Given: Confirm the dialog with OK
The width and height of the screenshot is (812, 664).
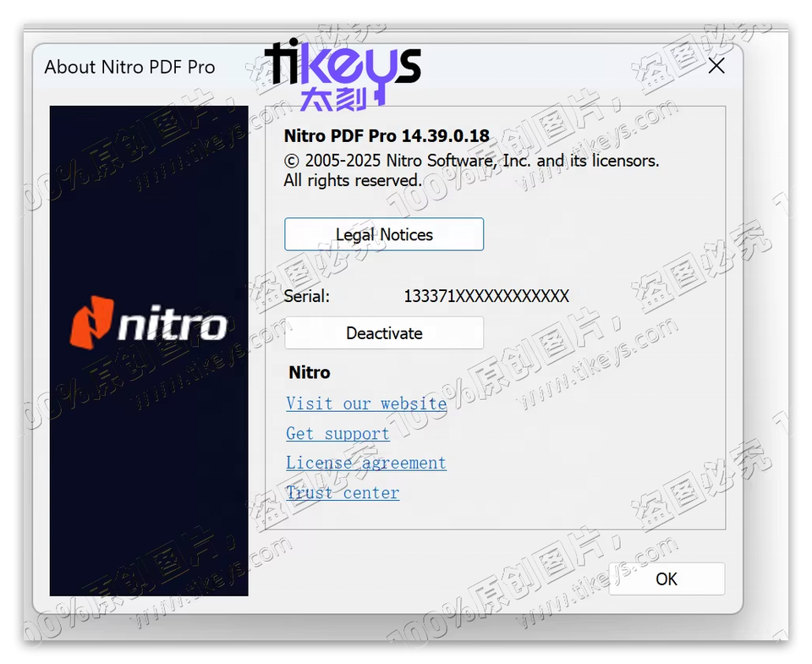Looking at the screenshot, I should (x=667, y=579).
